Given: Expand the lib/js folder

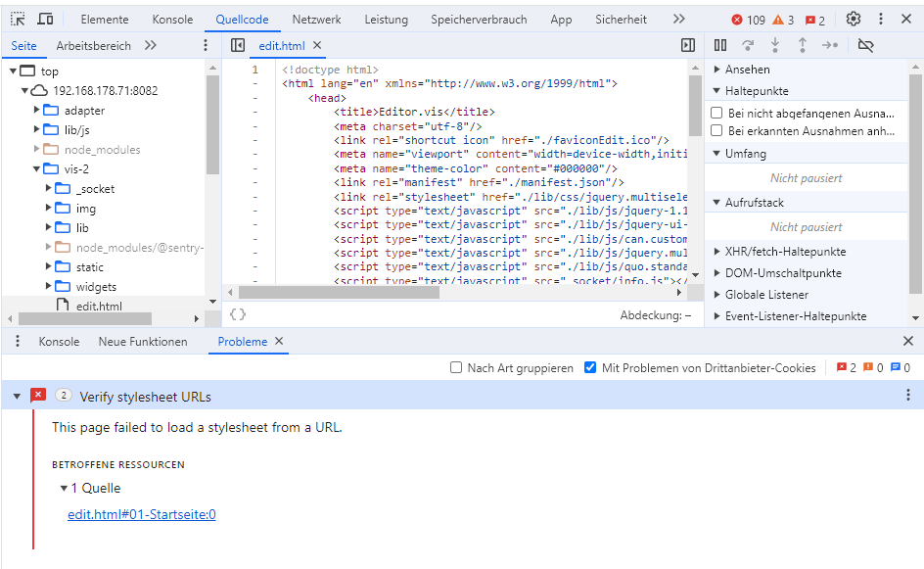Looking at the screenshot, I should 36,129.
